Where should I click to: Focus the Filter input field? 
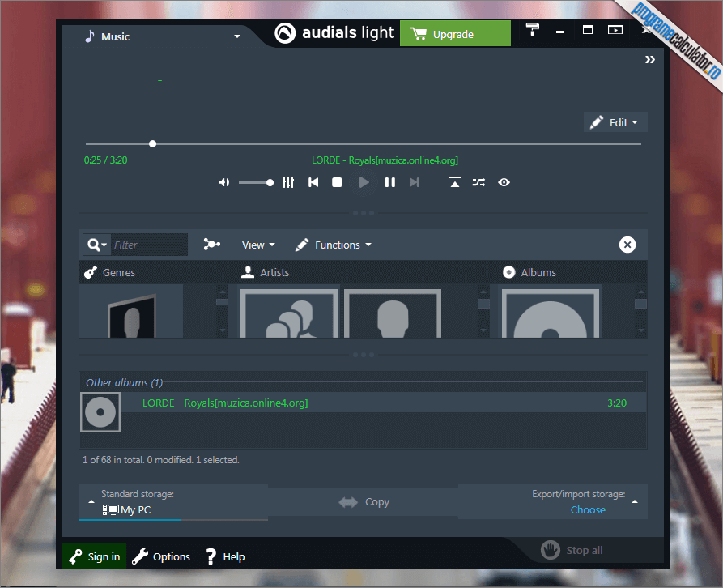pos(150,245)
